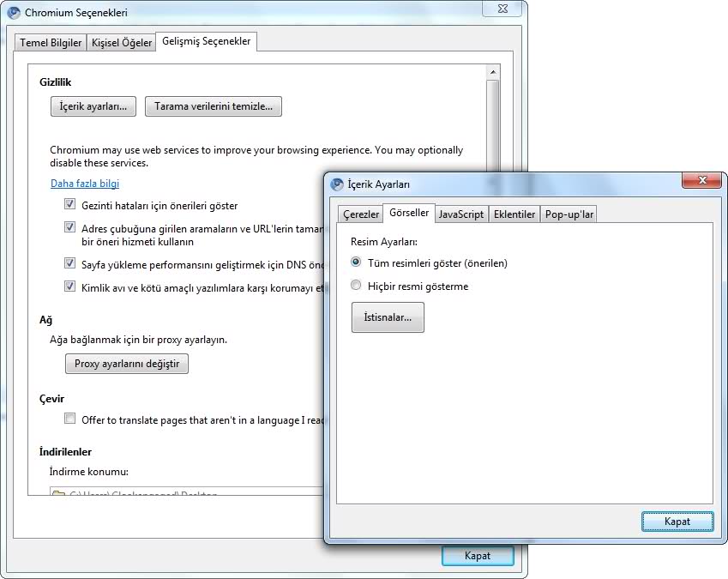Choose Tüm resimleri göster (önerilen) option
Viewport: 728px width, 579px height.
click(357, 263)
